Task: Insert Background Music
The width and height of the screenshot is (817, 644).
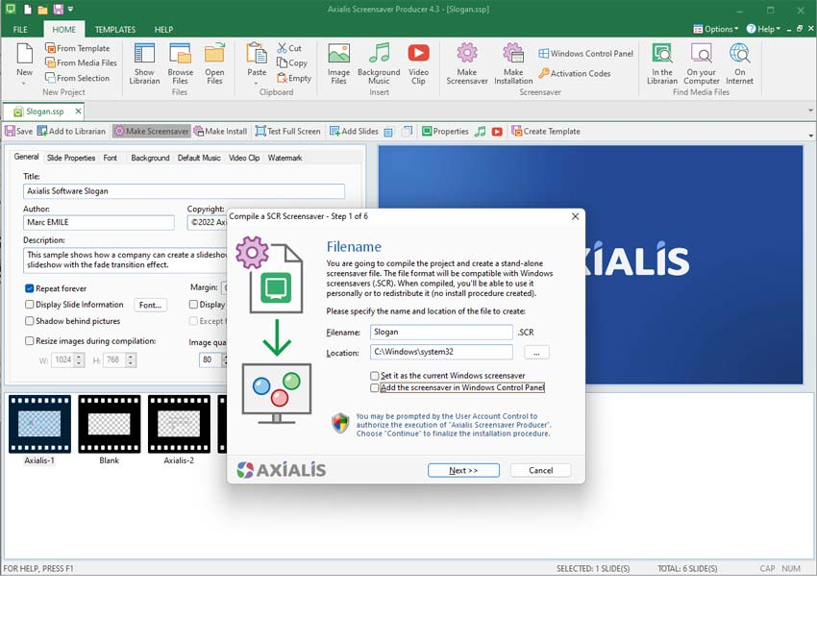Action: [379, 63]
